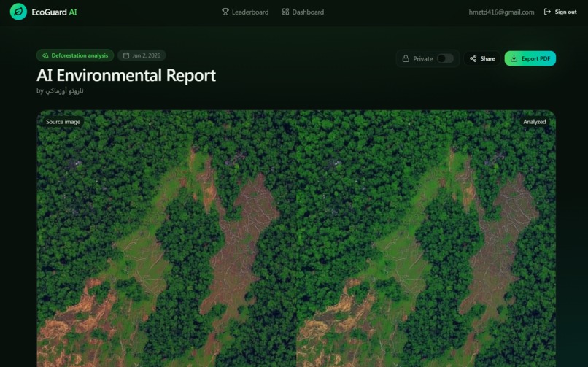Sign out of the account

pos(560,12)
